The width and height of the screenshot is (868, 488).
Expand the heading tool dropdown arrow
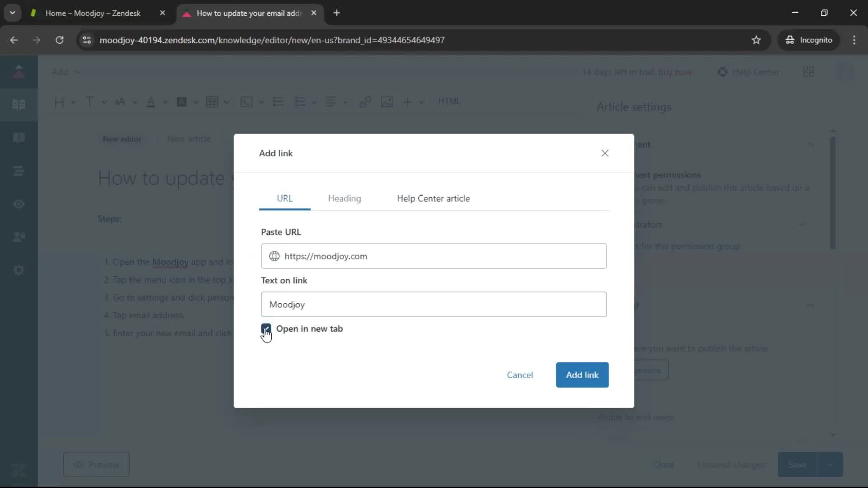73,103
